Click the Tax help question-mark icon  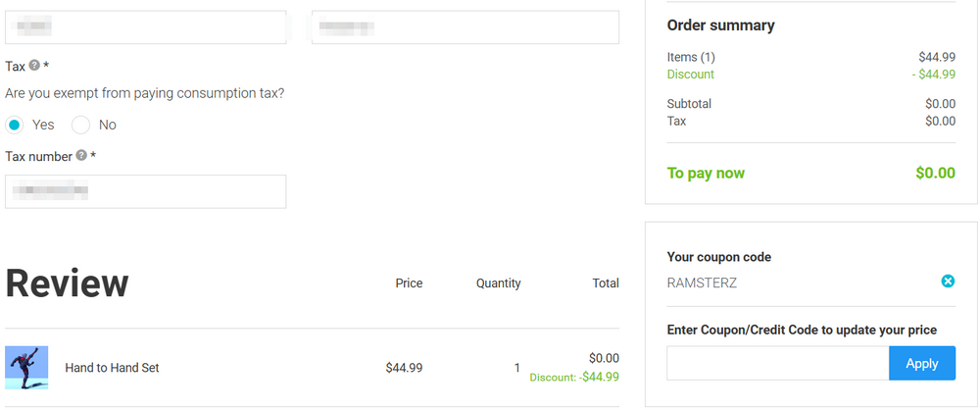34,66
